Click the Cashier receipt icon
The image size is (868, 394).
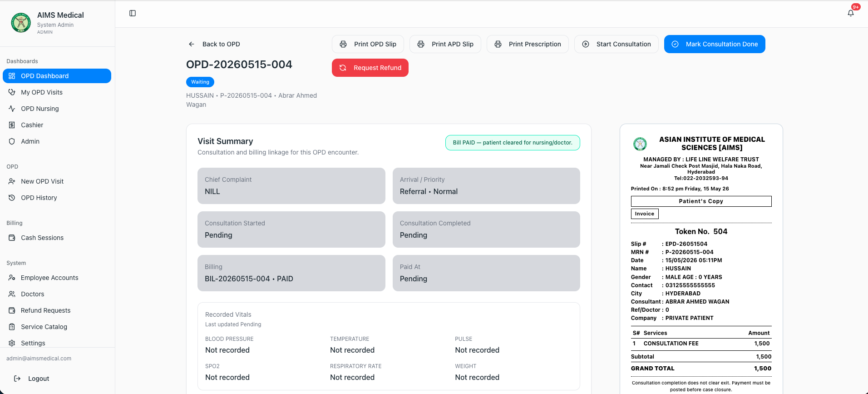tap(12, 125)
